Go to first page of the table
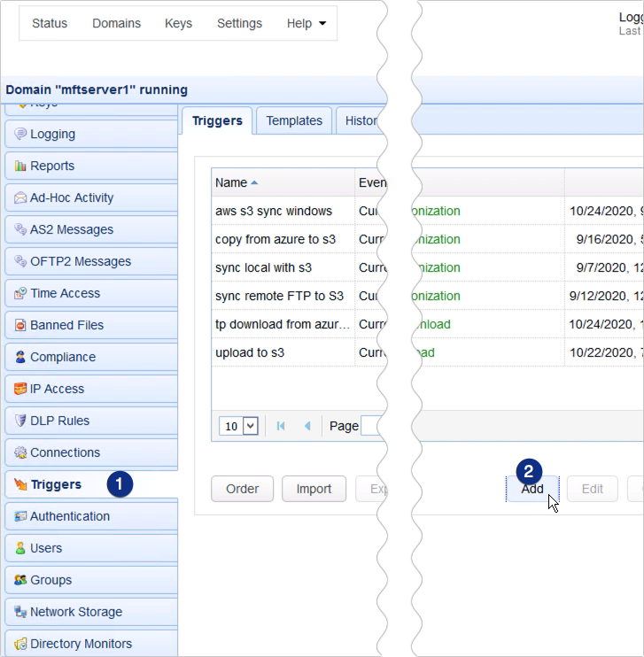This screenshot has height=657, width=644. (x=281, y=426)
